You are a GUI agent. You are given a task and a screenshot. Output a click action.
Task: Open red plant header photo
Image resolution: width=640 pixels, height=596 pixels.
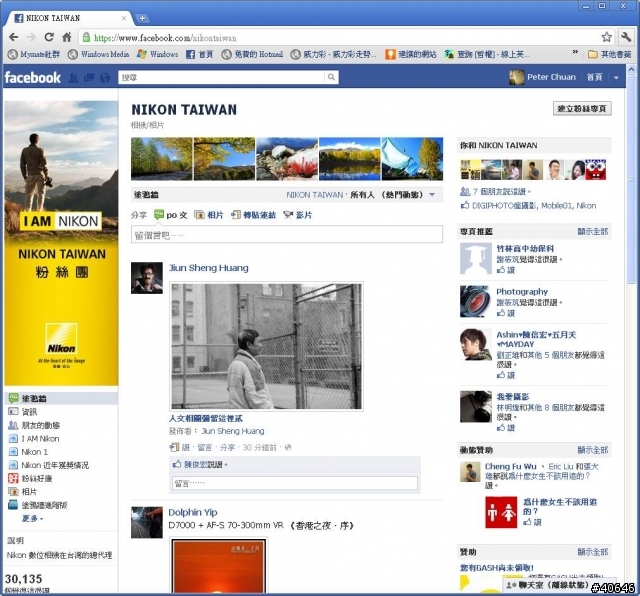click(x=287, y=159)
